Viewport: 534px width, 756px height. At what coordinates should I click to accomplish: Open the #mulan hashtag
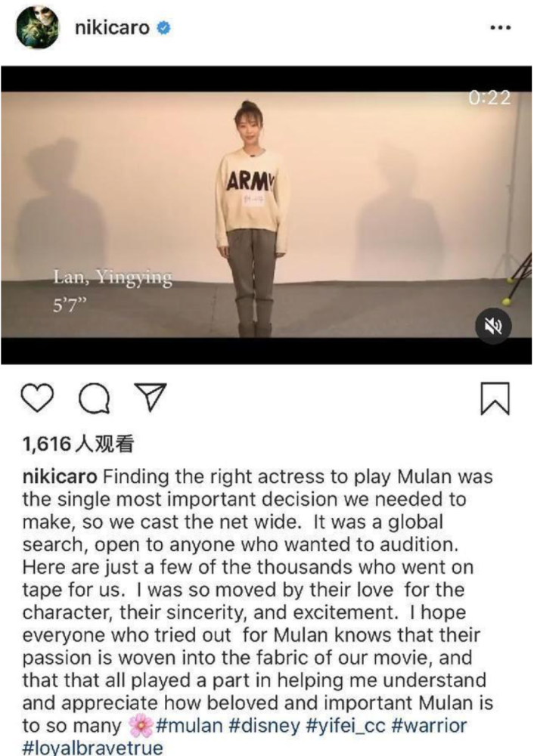pyautogui.click(x=189, y=726)
